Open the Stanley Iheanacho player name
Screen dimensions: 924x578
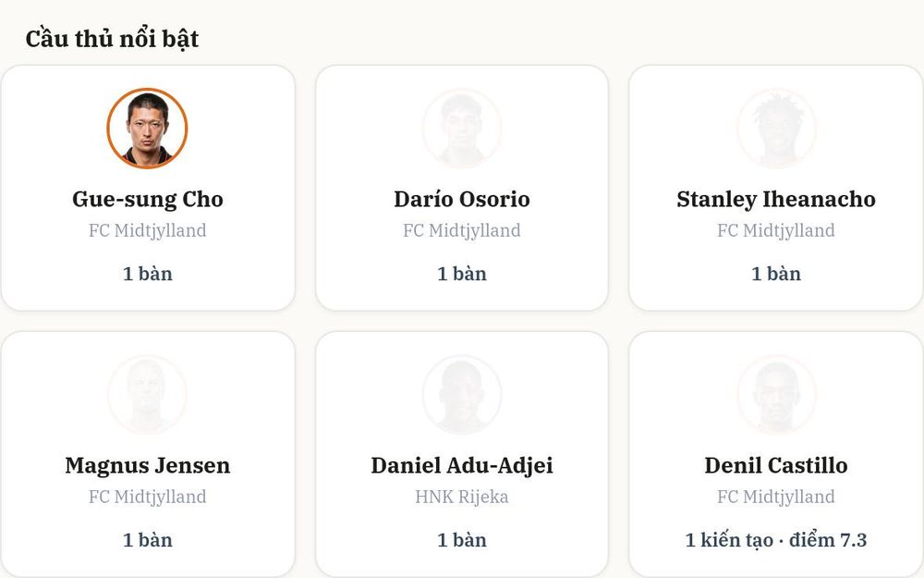coord(776,200)
